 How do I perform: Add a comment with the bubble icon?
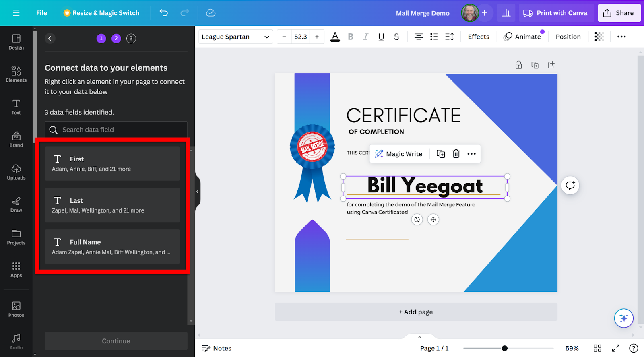point(570,185)
